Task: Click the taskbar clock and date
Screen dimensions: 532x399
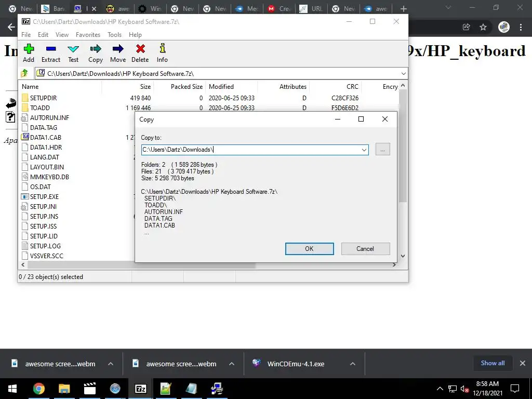Action: pos(487,389)
